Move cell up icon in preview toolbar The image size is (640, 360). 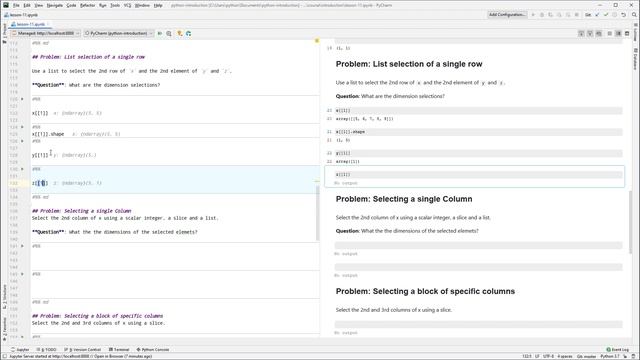581,33
